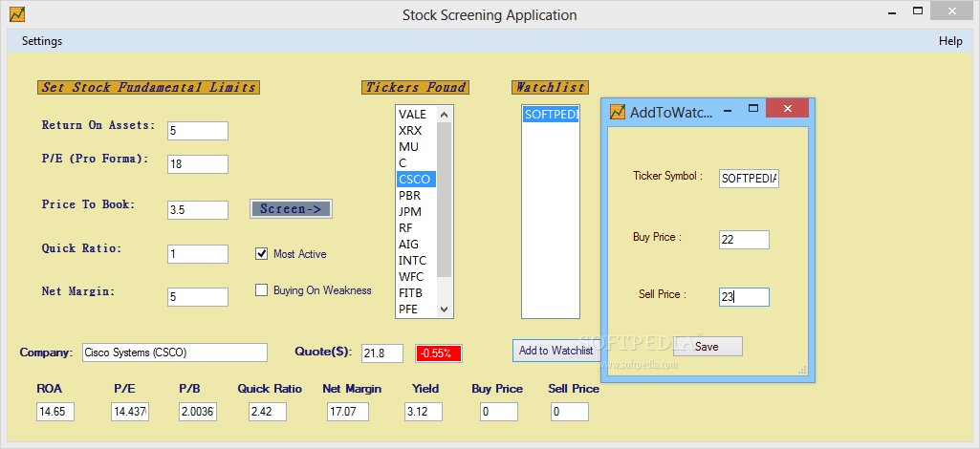Screen dimensions: 980x449
Task: Click the Sell Price field in AddToWatchlist
Action: (744, 297)
